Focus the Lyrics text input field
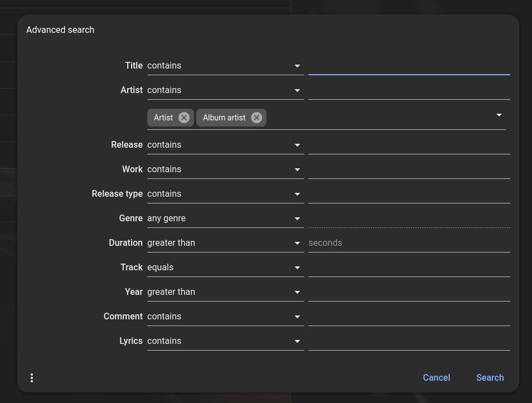532x403 pixels. (x=409, y=341)
